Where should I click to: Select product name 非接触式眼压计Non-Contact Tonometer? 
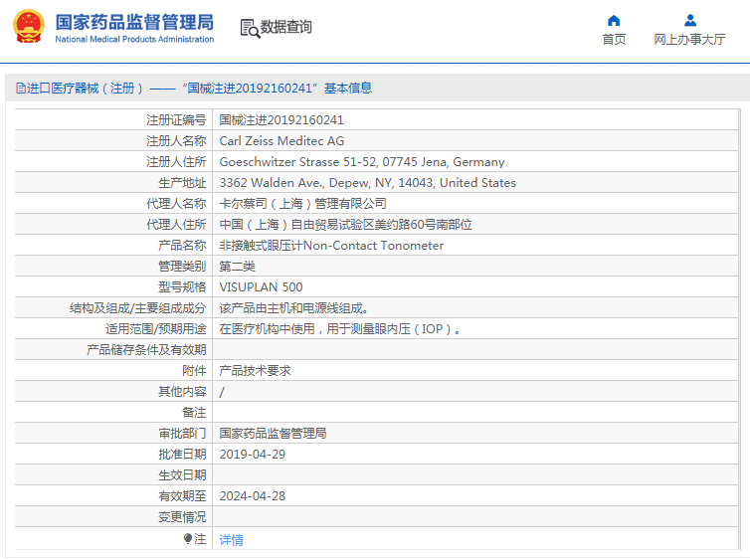click(x=331, y=246)
